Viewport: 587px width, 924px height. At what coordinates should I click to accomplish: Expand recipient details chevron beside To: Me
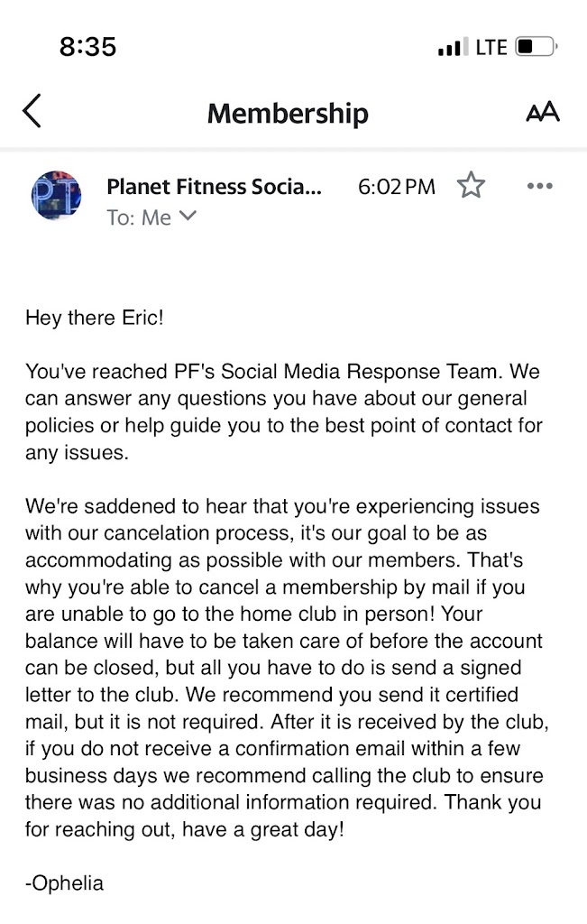coord(188,217)
